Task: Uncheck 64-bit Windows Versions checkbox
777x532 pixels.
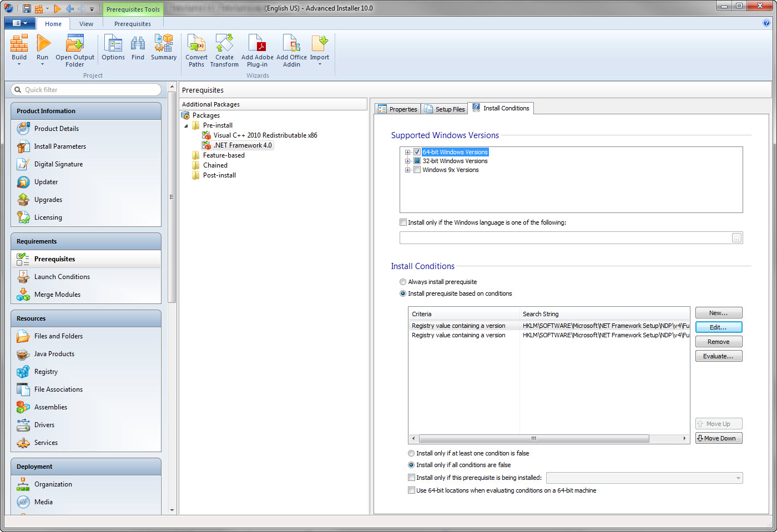Action: (417, 152)
